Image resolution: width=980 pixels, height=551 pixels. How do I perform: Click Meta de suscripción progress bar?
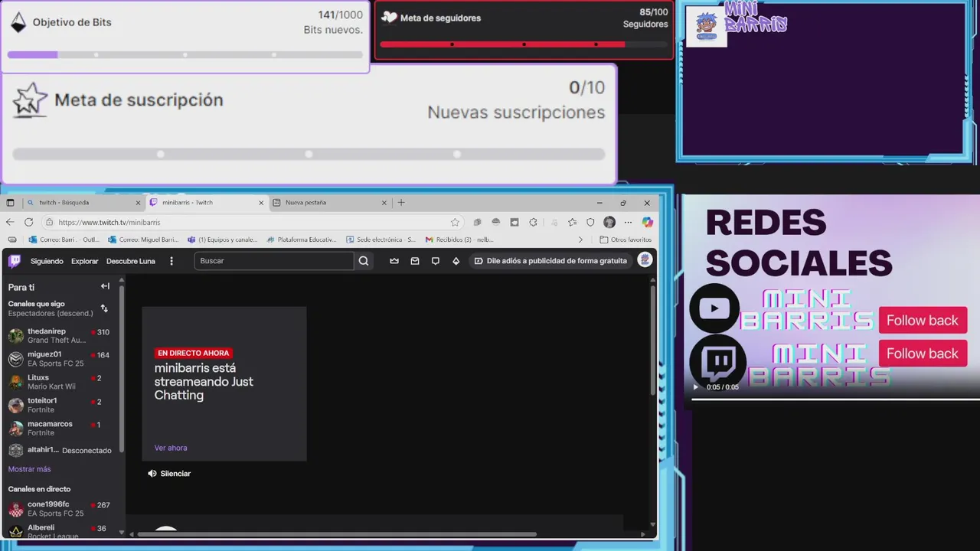309,154
